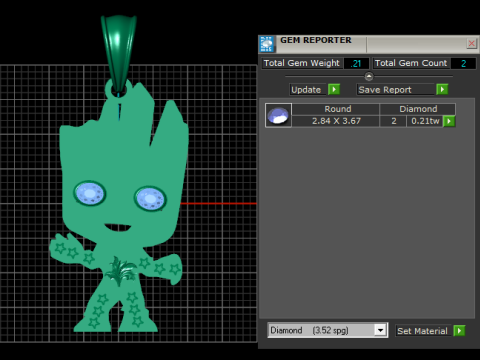
Task: Click the Total Gem Weight label
Action: [302, 63]
